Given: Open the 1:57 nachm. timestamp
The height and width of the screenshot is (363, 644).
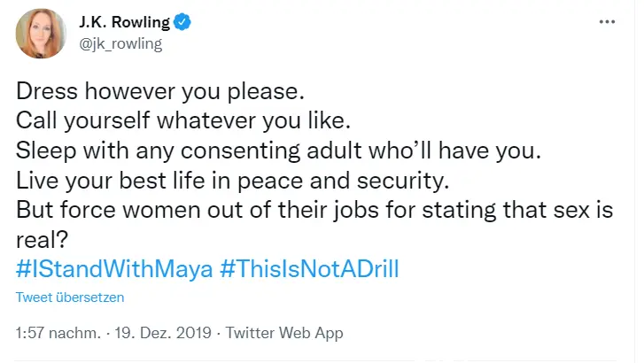Looking at the screenshot, I should [58, 333].
